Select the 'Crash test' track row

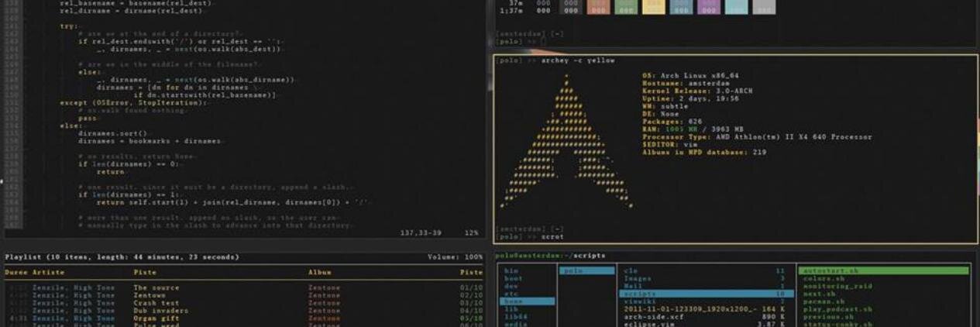point(244,303)
